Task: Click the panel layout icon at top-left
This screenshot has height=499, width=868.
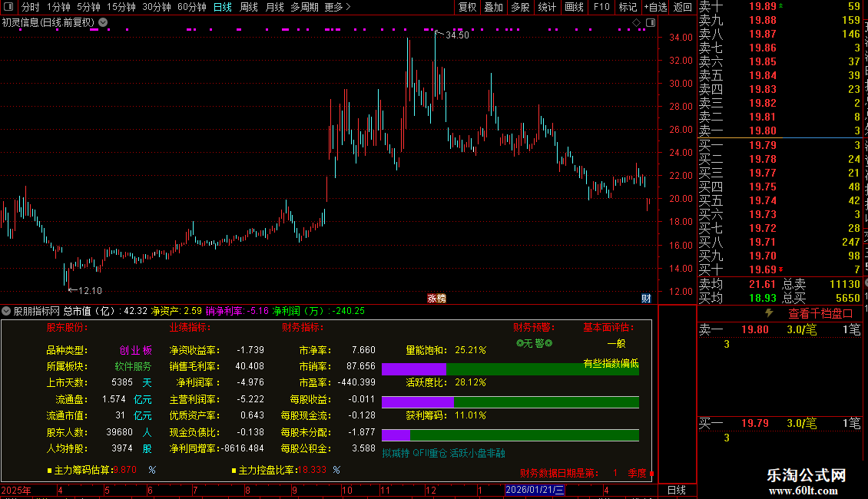Action: pyautogui.click(x=8, y=7)
